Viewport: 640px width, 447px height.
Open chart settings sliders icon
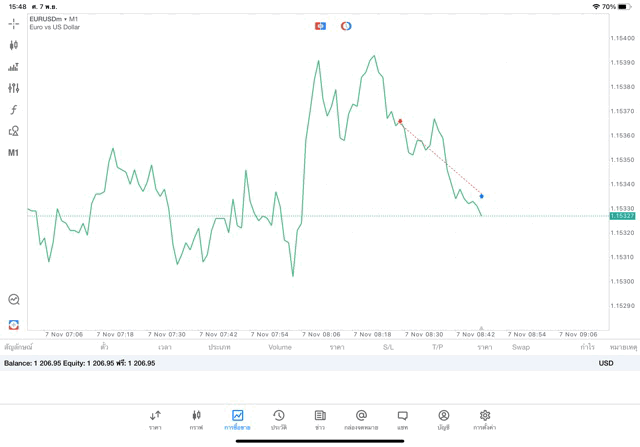pyautogui.click(x=14, y=88)
